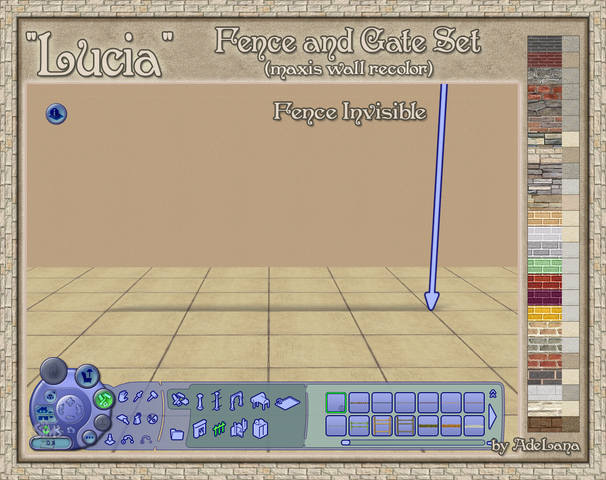Viewport: 606px width, 480px height.
Task: Click the blue round icon above the wall
Action: point(56,114)
